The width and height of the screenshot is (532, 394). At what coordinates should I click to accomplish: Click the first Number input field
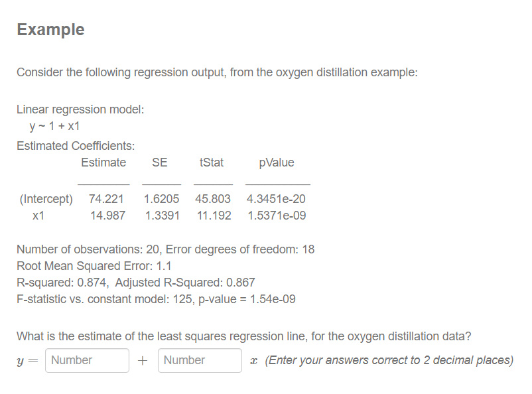click(87, 360)
